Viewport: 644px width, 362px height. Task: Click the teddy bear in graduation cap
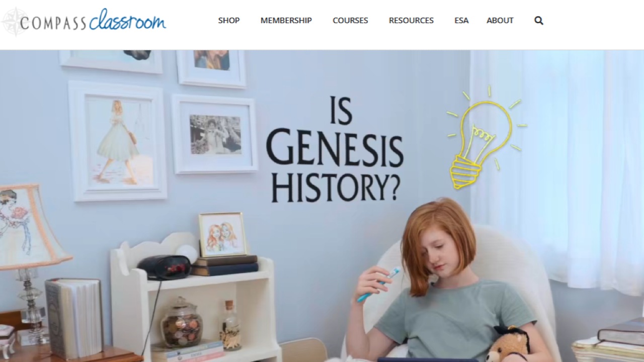coord(508,344)
